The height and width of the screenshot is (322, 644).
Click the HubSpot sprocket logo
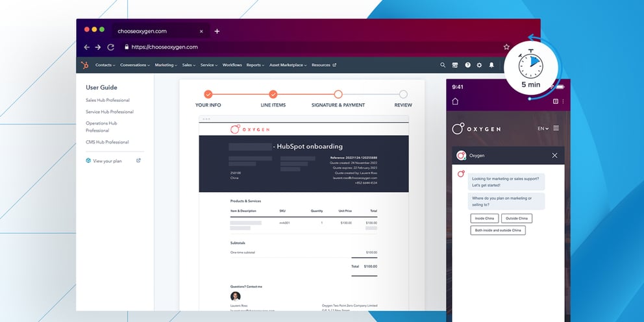click(84, 65)
